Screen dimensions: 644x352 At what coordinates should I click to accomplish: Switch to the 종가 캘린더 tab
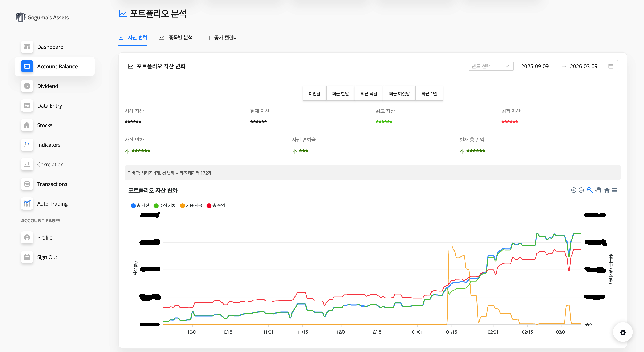(221, 37)
